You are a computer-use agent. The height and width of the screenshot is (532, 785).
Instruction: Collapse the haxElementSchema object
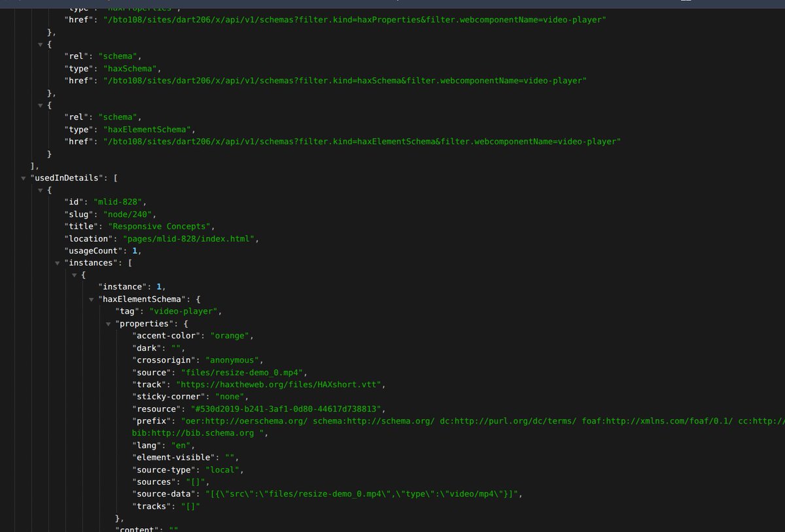pos(92,299)
